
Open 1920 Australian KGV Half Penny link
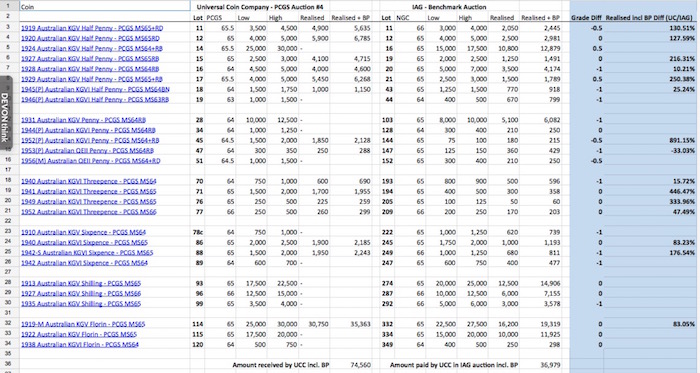coord(90,38)
